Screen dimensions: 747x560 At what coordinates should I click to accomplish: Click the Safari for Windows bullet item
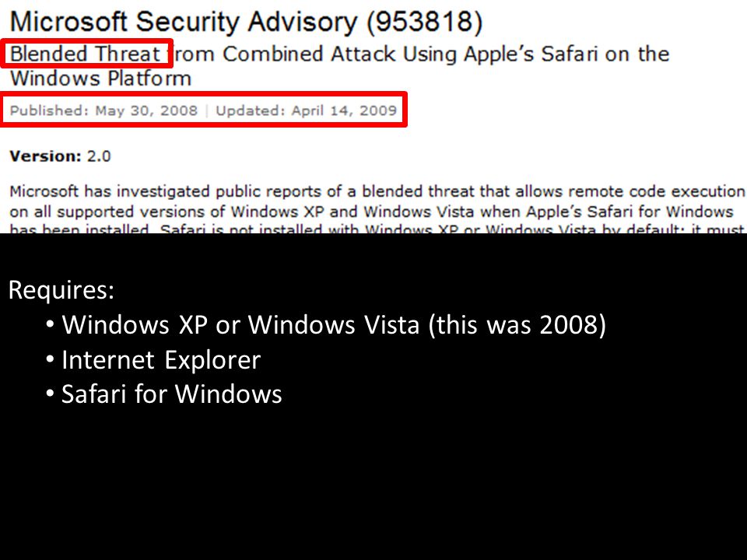pyautogui.click(x=164, y=394)
